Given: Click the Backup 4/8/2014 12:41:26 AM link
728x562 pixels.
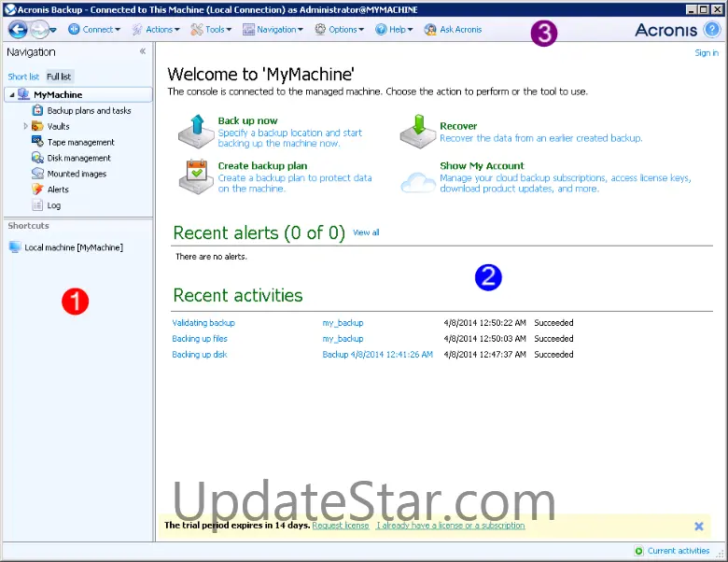Looking at the screenshot, I should [377, 355].
